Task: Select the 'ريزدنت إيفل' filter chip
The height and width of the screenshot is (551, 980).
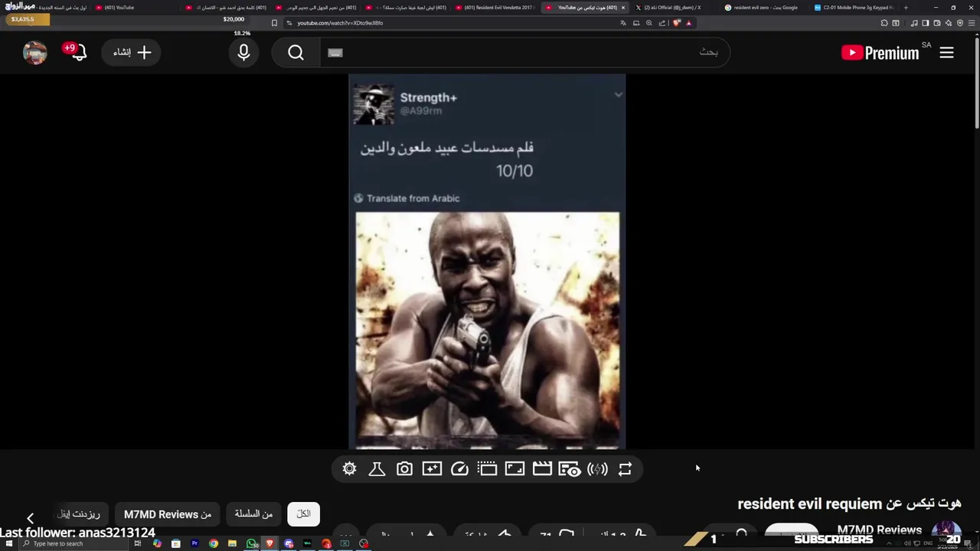Action: tap(79, 514)
